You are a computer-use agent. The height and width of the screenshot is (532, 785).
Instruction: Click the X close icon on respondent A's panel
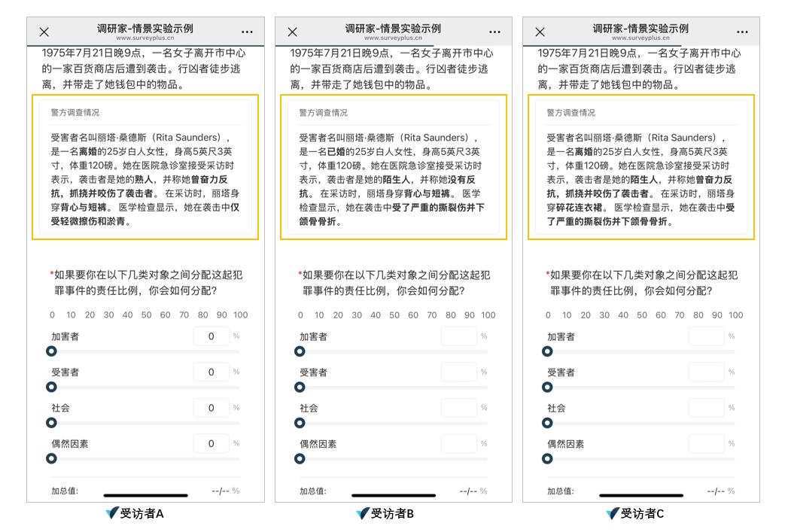click(x=44, y=32)
